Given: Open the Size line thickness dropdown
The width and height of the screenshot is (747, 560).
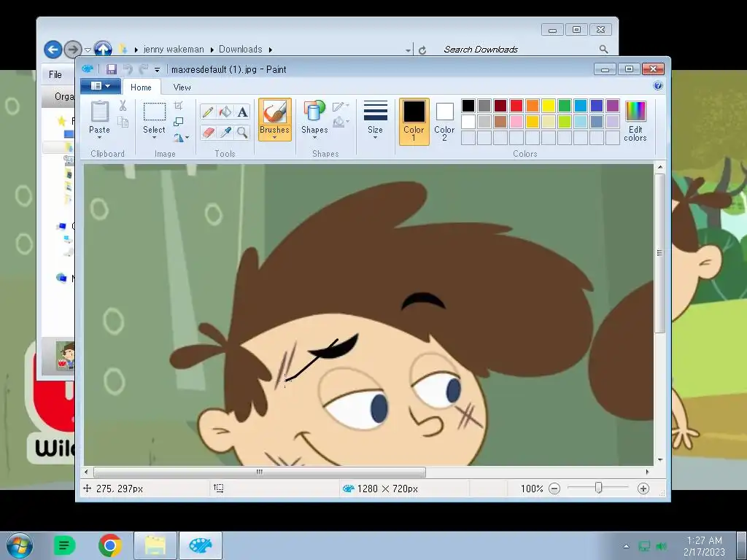Looking at the screenshot, I should pos(375,120).
